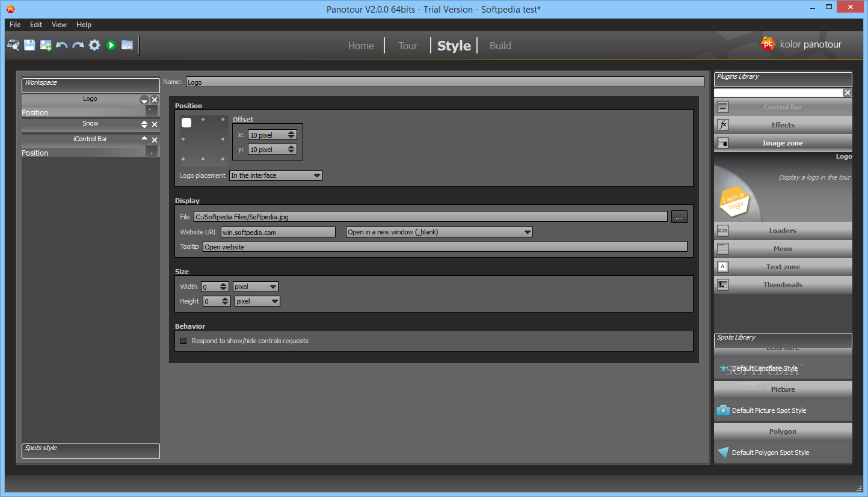
Task: Click the Name field containing Logo
Action: [x=445, y=82]
